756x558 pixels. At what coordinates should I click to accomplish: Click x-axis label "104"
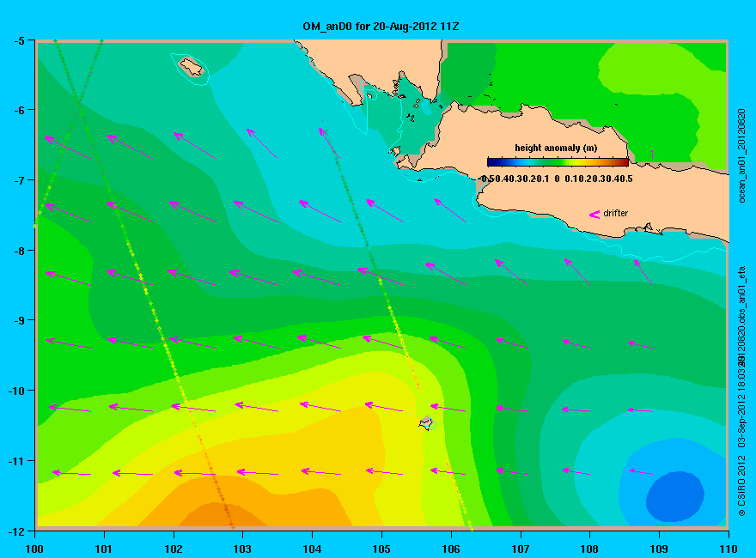[312, 549]
